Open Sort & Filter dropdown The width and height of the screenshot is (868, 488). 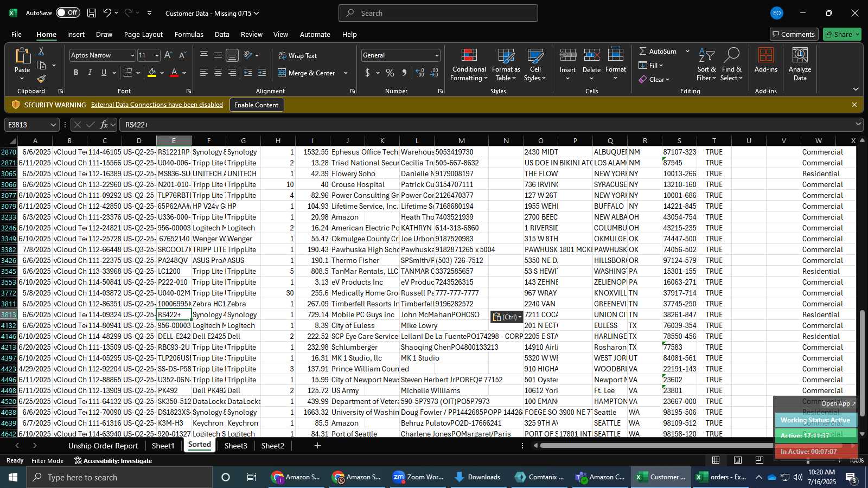(x=706, y=65)
